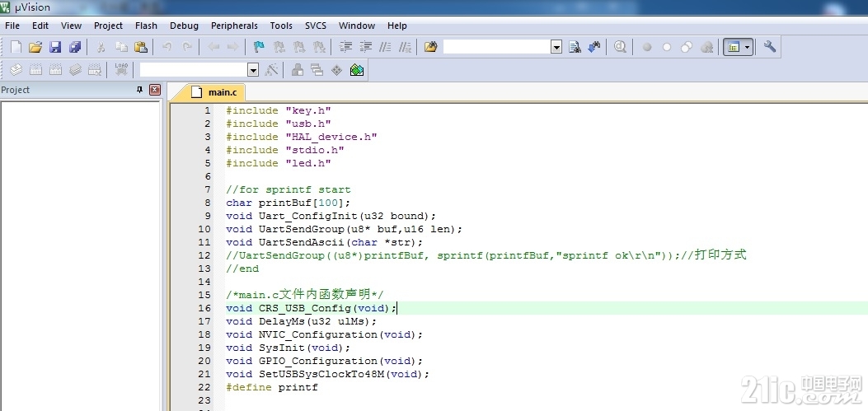868x411 pixels.
Task: Click the Copy icon in the toolbar
Action: (x=121, y=47)
